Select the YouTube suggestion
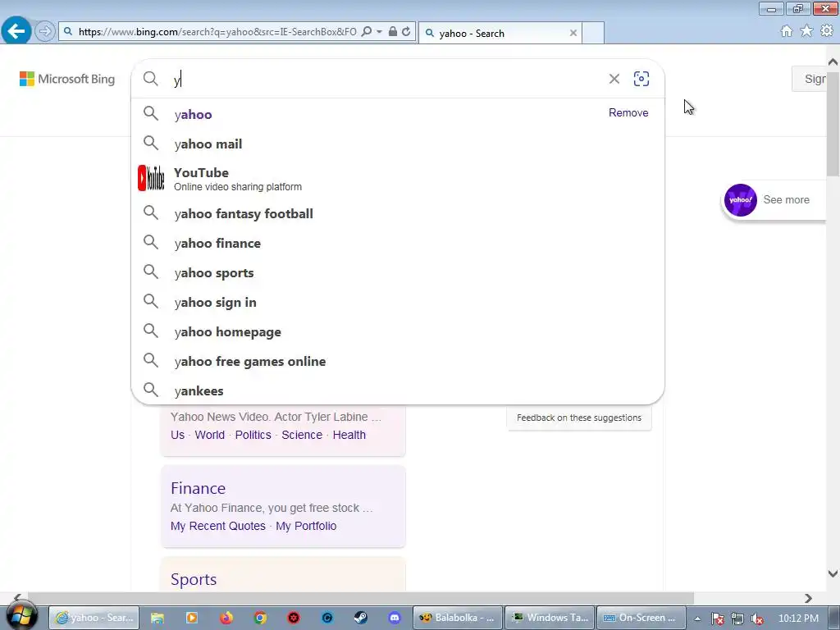 point(398,178)
